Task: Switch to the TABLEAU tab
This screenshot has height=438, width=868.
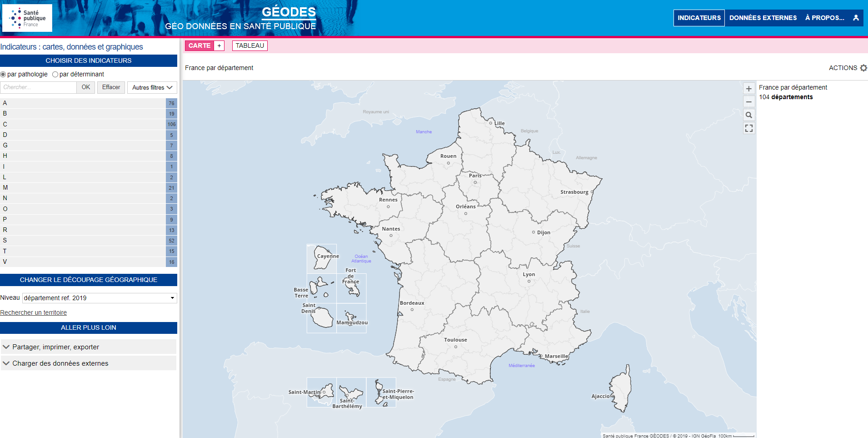Action: click(x=249, y=45)
